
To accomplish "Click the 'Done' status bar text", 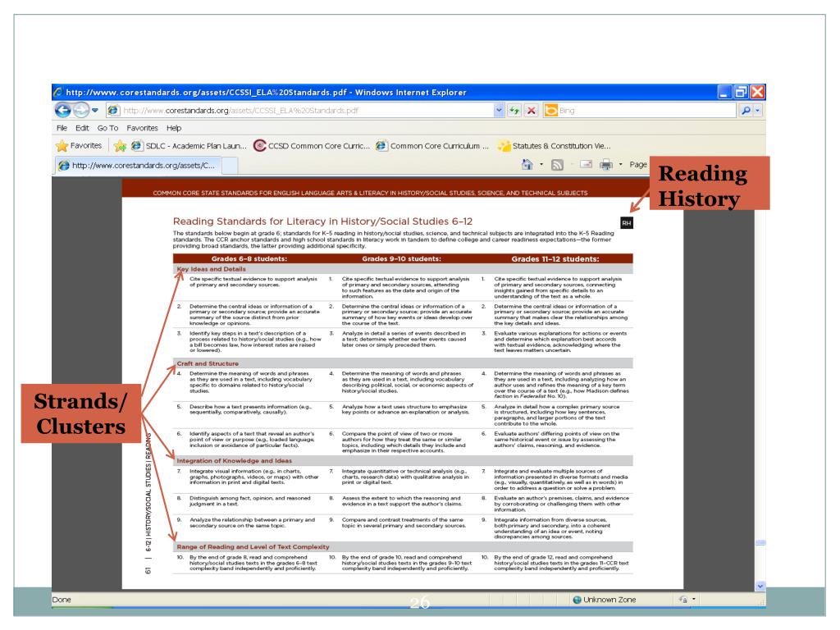I will tap(62, 600).
